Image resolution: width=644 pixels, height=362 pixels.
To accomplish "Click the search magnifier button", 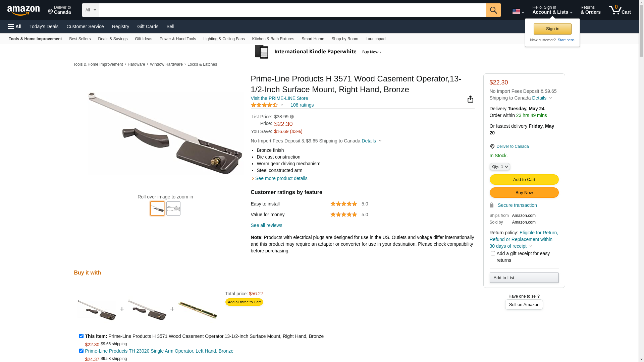I will point(493,10).
